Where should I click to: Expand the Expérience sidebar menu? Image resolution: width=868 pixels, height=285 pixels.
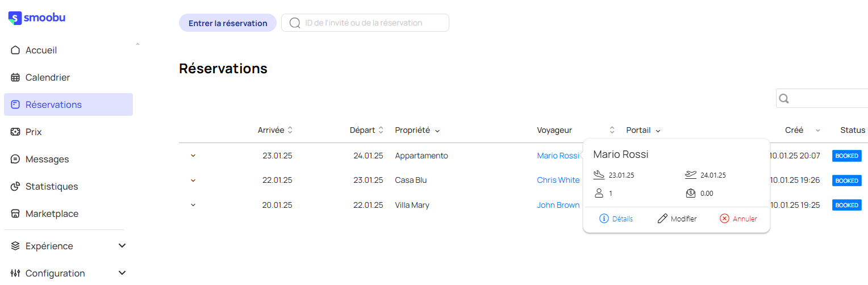(122, 246)
